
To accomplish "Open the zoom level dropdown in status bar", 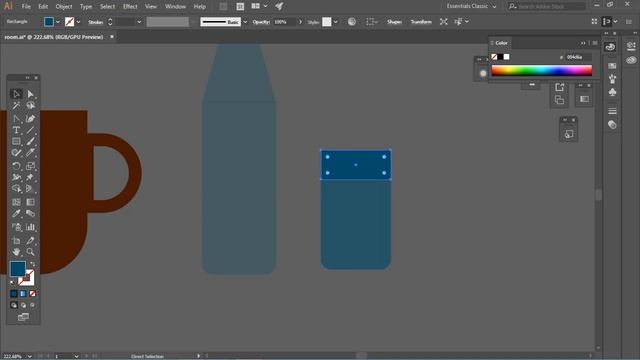I will click(29, 356).
